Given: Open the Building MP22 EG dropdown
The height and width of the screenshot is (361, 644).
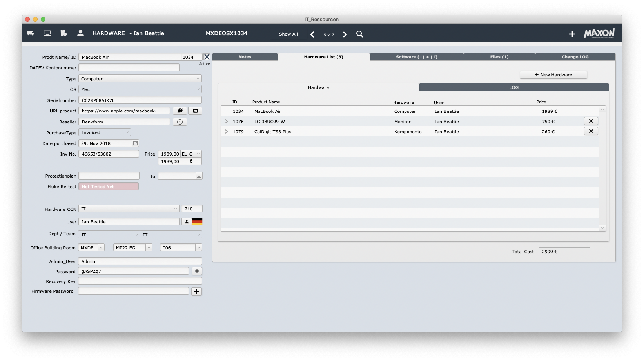Looking at the screenshot, I should click(132, 248).
